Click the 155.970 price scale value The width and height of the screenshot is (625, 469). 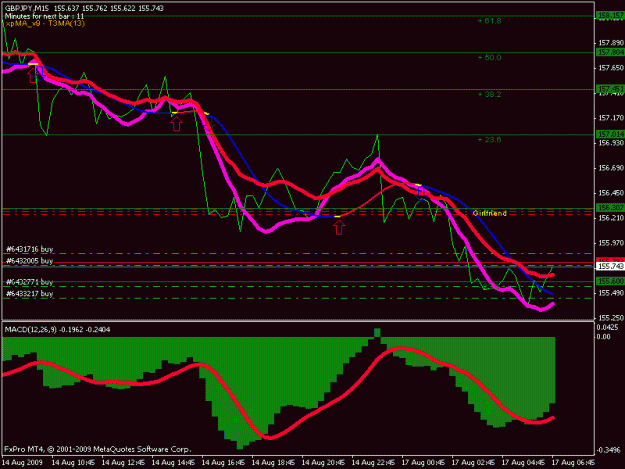[x=611, y=243]
